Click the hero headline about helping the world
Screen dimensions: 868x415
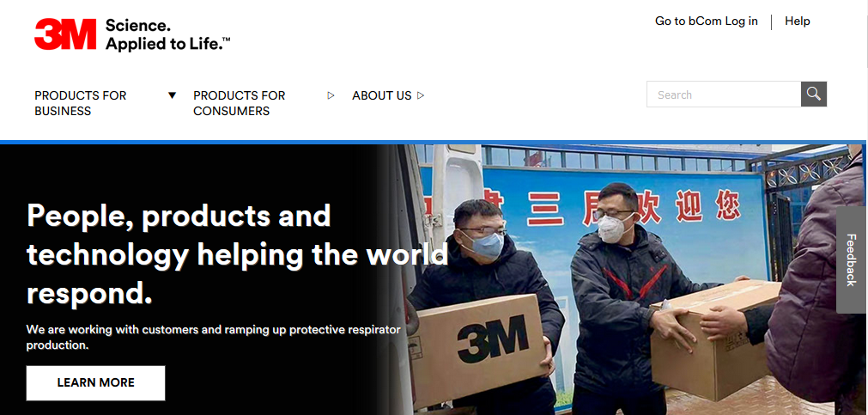click(237, 255)
